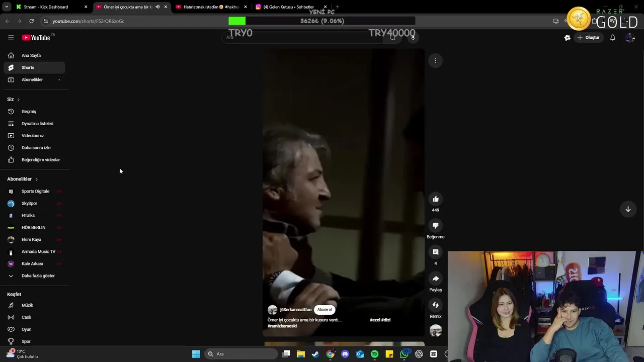Open Armada Music TV channel
The image size is (644, 362).
(x=34, y=251)
